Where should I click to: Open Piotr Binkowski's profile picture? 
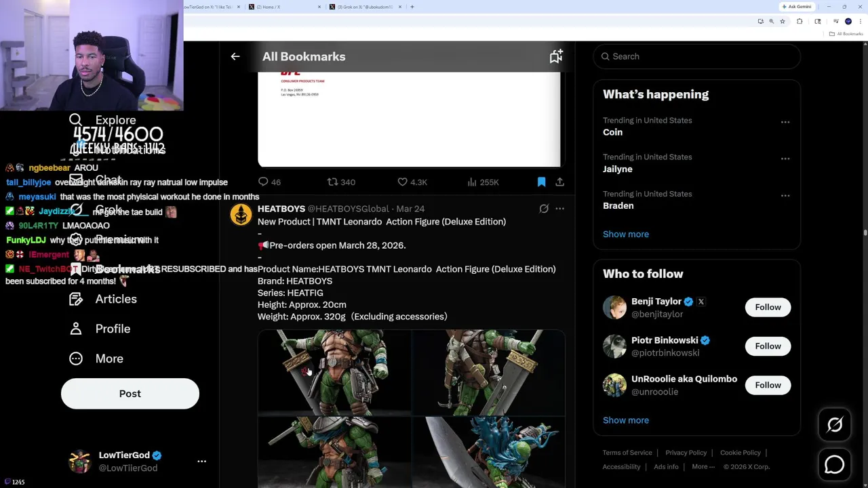pyautogui.click(x=614, y=346)
